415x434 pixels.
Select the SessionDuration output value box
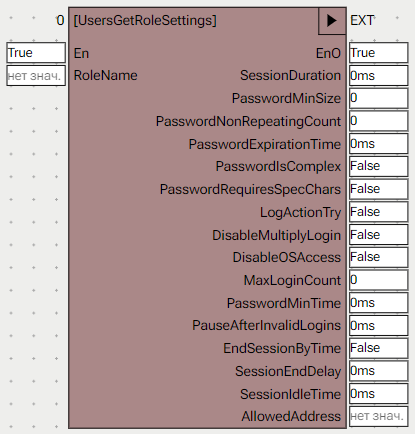click(x=379, y=76)
